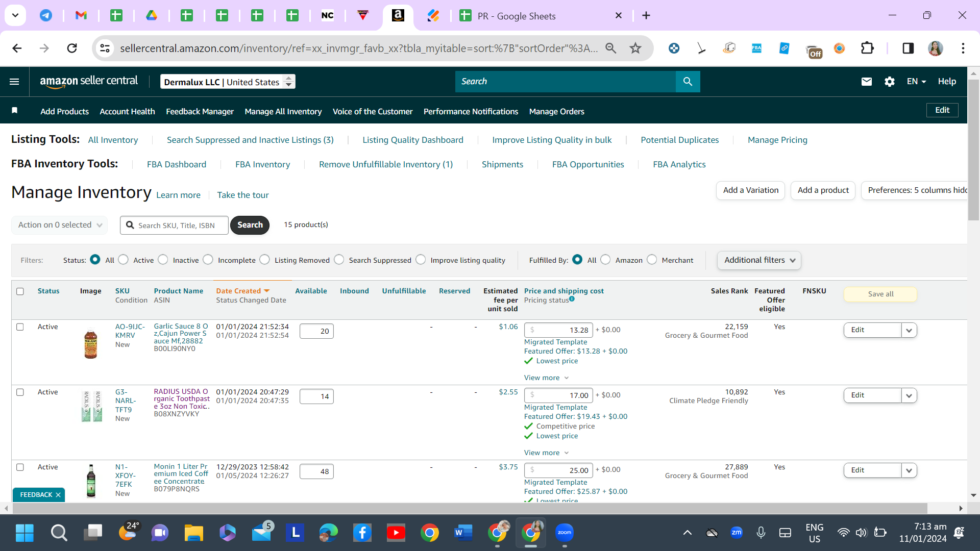Bookmark this page with the star icon
This screenshot has height=551, width=980.
coord(635,48)
